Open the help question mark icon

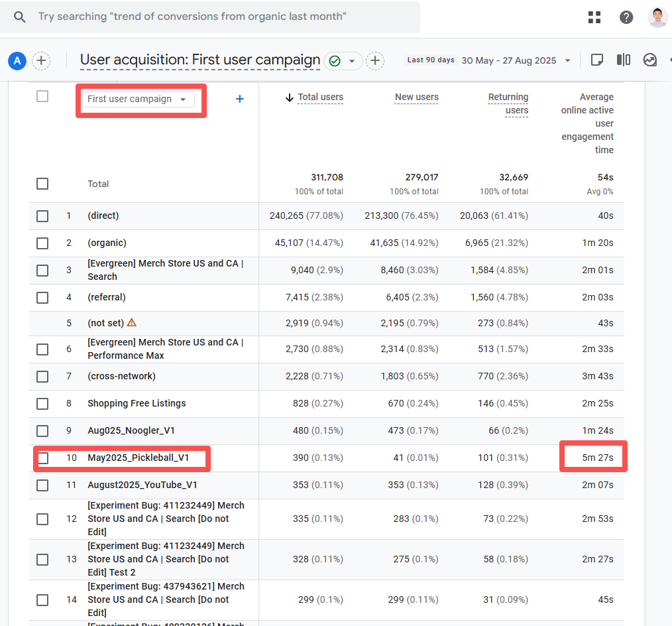[626, 17]
